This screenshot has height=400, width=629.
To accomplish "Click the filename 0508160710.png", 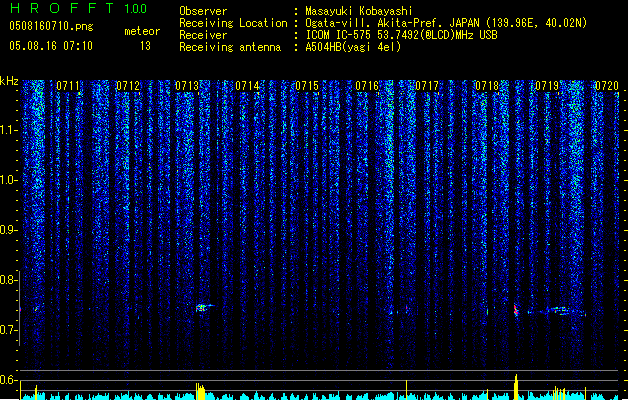I will pos(51,26).
